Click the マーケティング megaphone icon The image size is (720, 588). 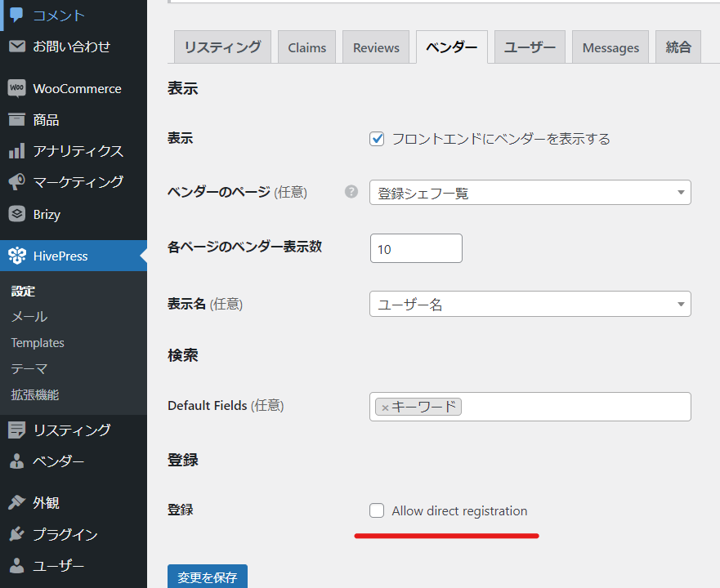(x=16, y=182)
